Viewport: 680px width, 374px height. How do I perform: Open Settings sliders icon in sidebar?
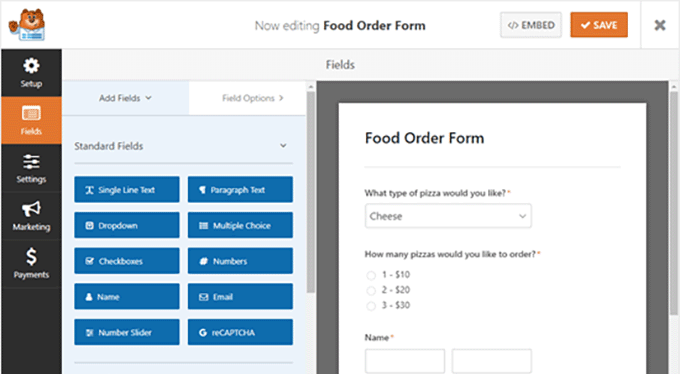click(31, 162)
